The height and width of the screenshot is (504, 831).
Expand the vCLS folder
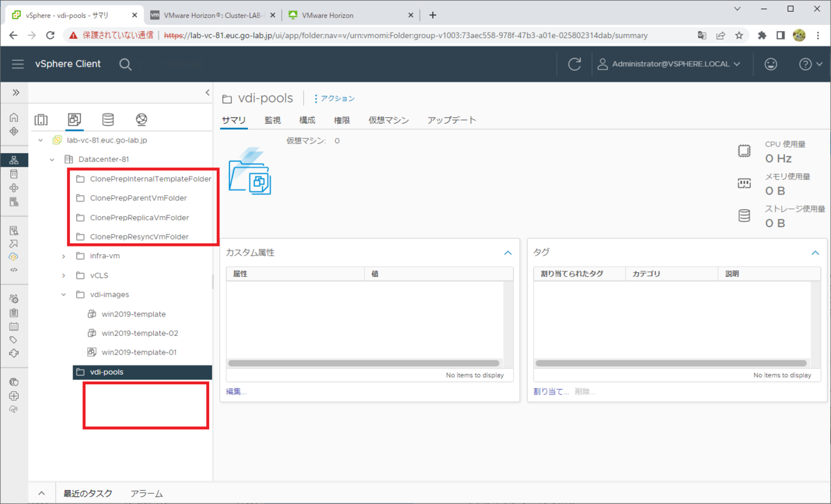(x=64, y=276)
